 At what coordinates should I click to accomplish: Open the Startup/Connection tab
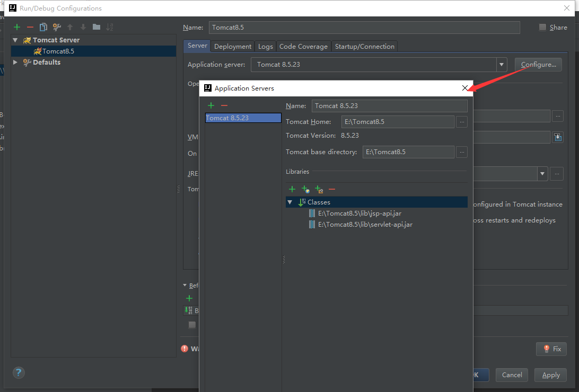pyautogui.click(x=365, y=47)
